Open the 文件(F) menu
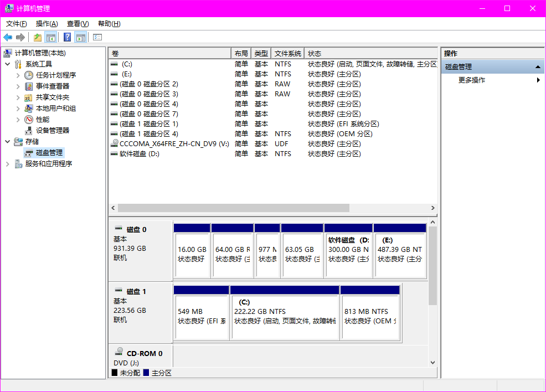This screenshot has height=392, width=546. 17,24
